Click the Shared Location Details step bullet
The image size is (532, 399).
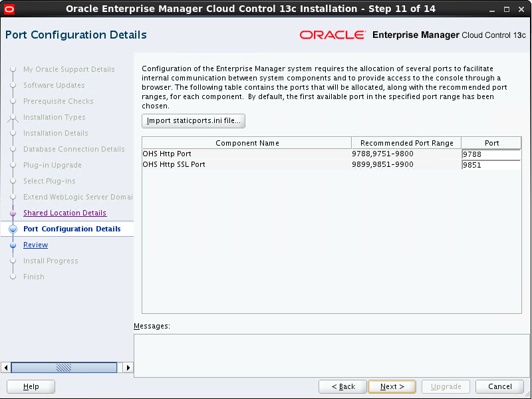click(x=13, y=213)
